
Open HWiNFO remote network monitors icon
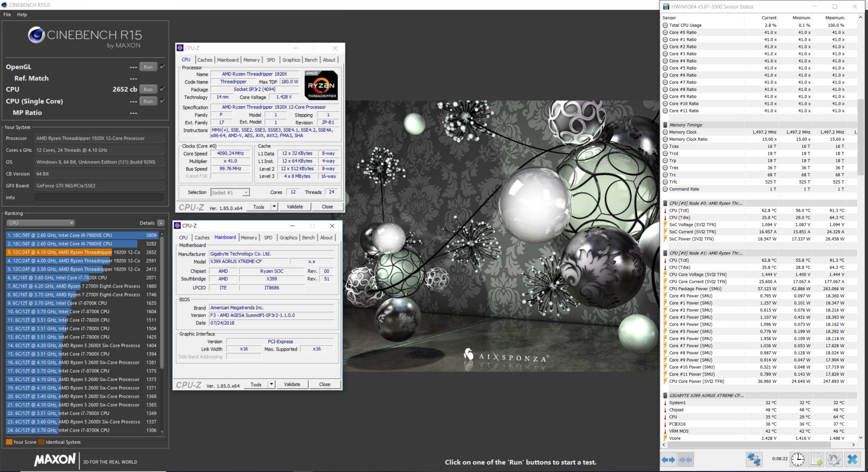pos(754,460)
